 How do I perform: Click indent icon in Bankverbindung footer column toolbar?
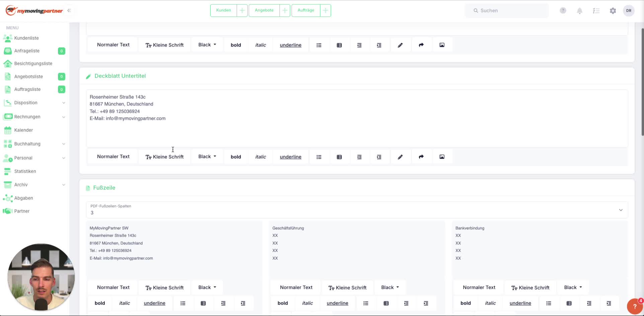pos(609,303)
